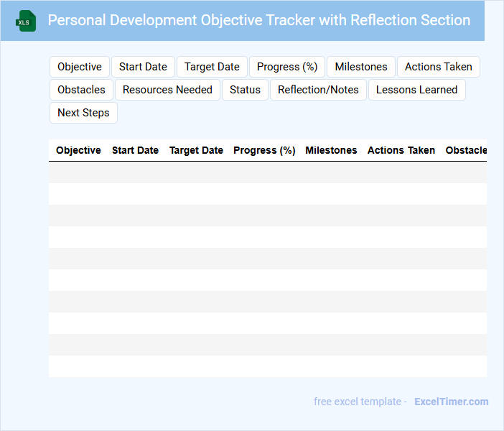504x431 pixels.
Task: Select the Objective tag button
Action: click(80, 67)
